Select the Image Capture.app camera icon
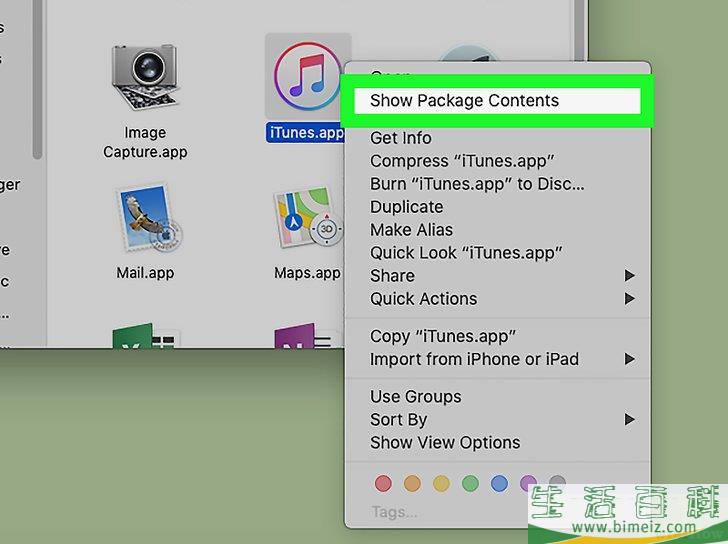This screenshot has height=544, width=728. pyautogui.click(x=145, y=77)
